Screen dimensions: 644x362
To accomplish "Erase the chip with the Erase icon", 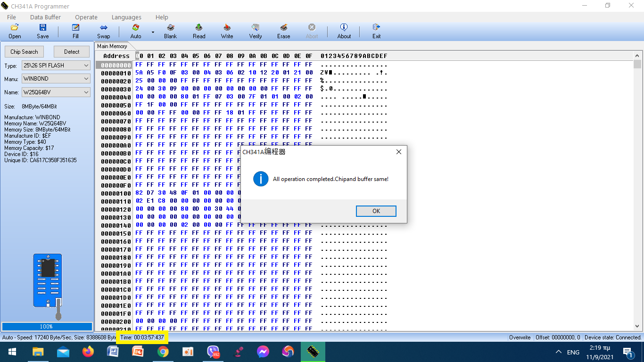I will coord(283,31).
